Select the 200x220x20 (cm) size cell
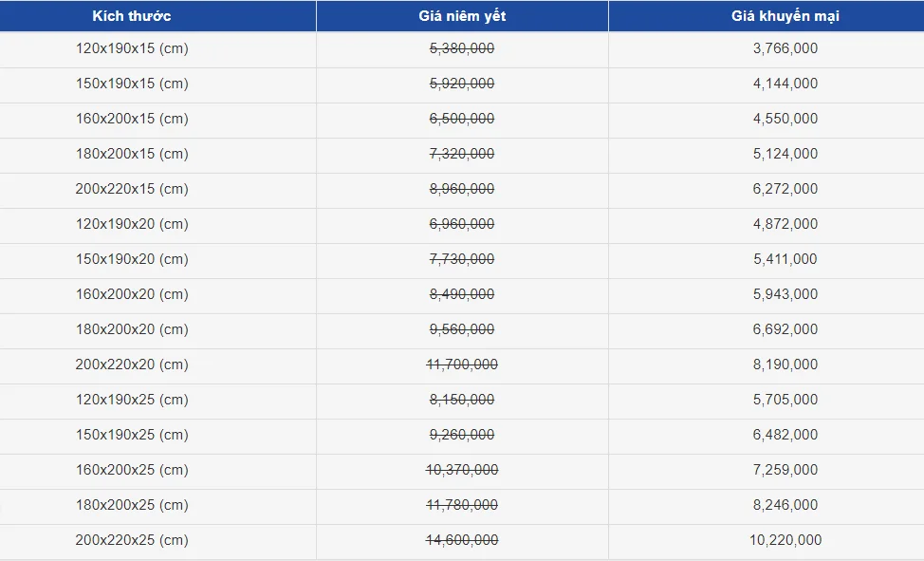This screenshot has width=924, height=561. click(132, 365)
